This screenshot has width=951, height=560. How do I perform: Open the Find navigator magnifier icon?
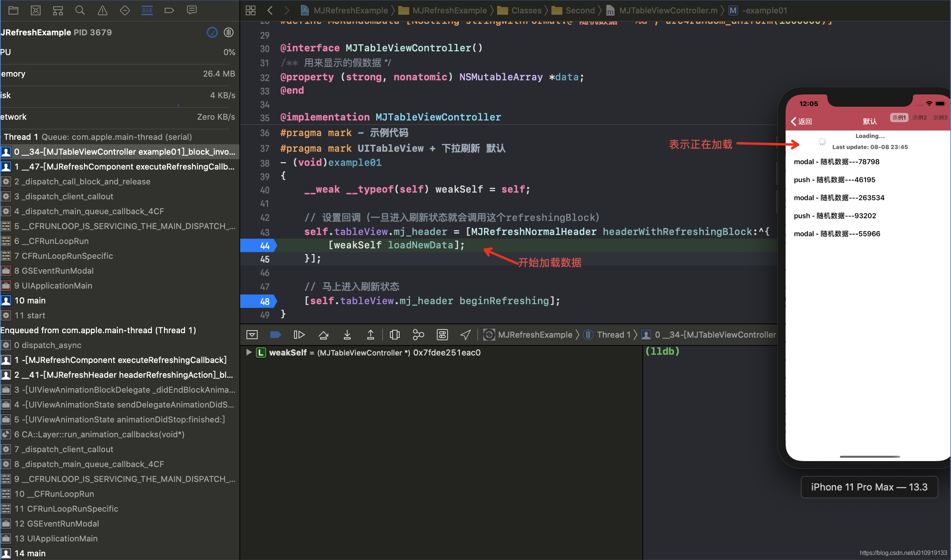coord(80,10)
